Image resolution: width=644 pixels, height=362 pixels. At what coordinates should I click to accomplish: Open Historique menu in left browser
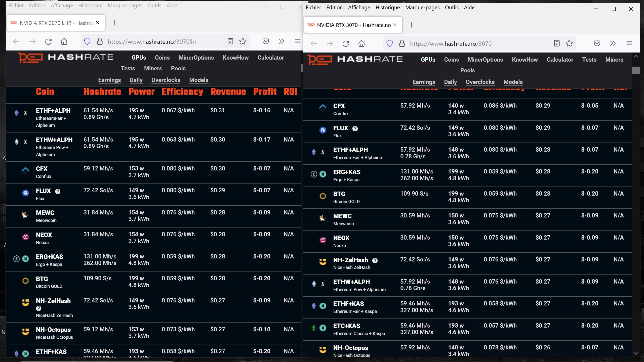pyautogui.click(x=90, y=6)
